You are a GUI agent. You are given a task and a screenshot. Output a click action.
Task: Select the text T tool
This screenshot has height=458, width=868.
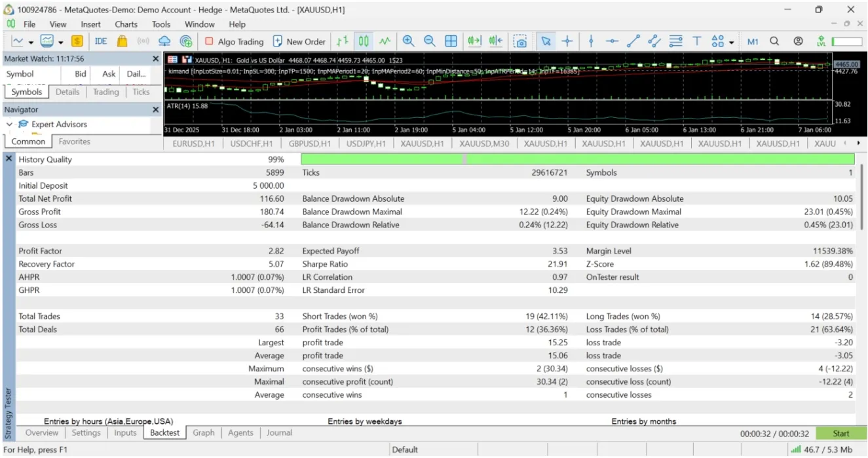click(697, 41)
